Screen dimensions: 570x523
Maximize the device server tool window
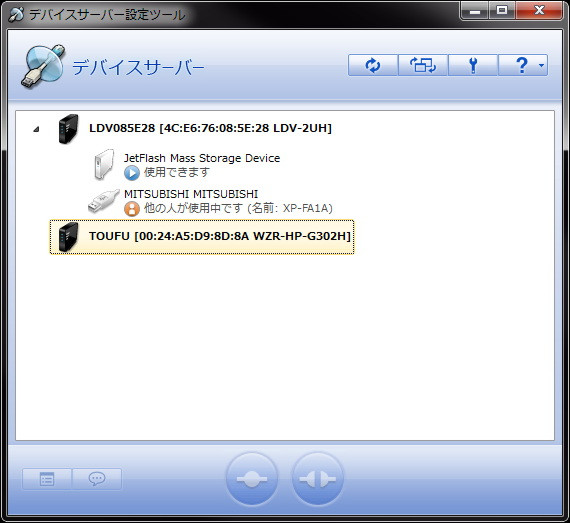point(502,11)
